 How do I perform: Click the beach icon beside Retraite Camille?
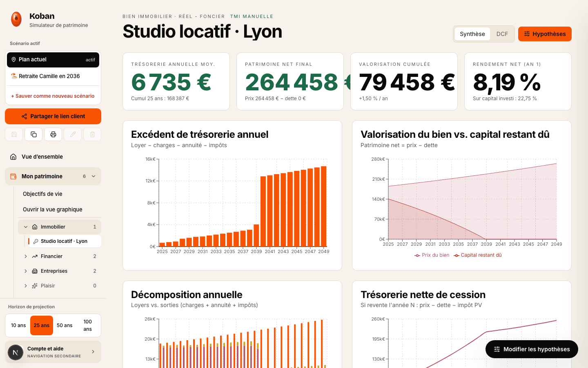pyautogui.click(x=14, y=76)
